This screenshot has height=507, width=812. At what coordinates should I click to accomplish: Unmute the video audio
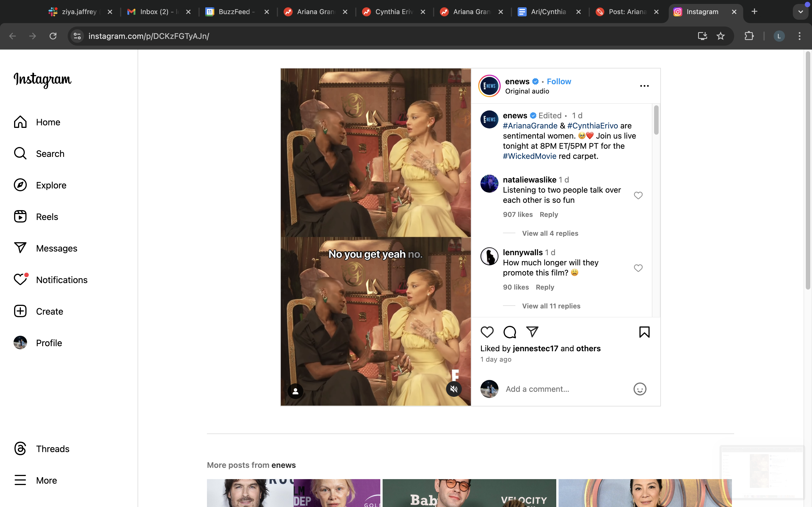454,389
